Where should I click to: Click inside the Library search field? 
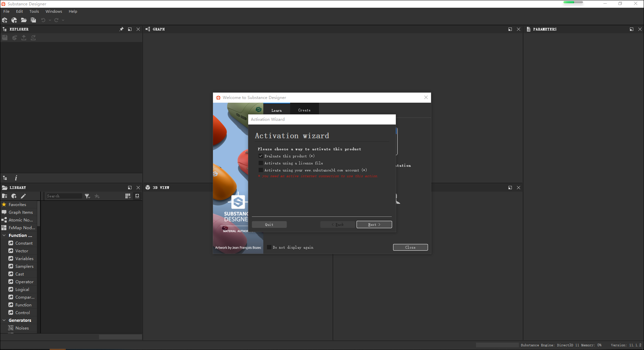click(x=64, y=196)
